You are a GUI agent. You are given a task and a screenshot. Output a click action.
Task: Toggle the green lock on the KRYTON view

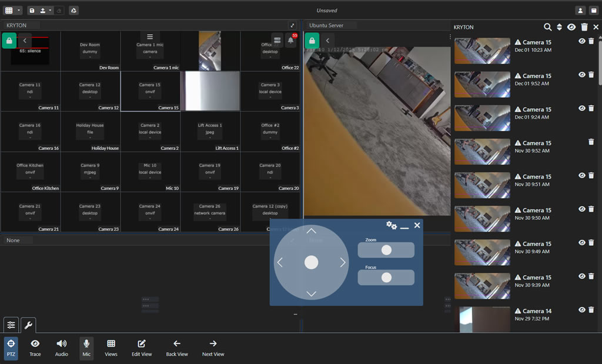(x=8, y=40)
